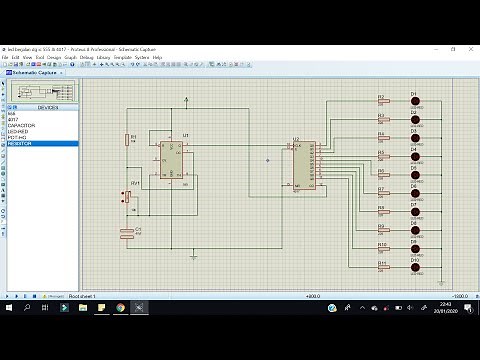480x360 pixels.
Task: Select 4017 in the devices list
Action: (x=43, y=119)
